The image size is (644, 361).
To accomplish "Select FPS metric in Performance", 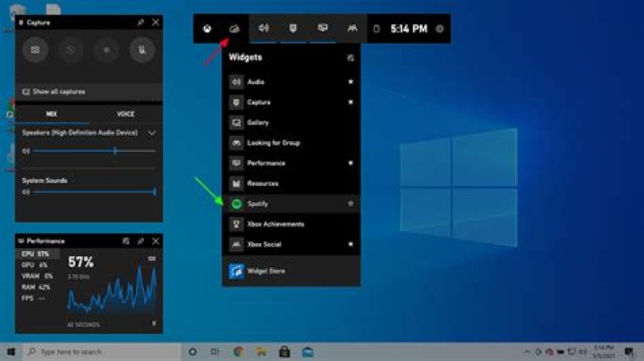I will (x=38, y=298).
